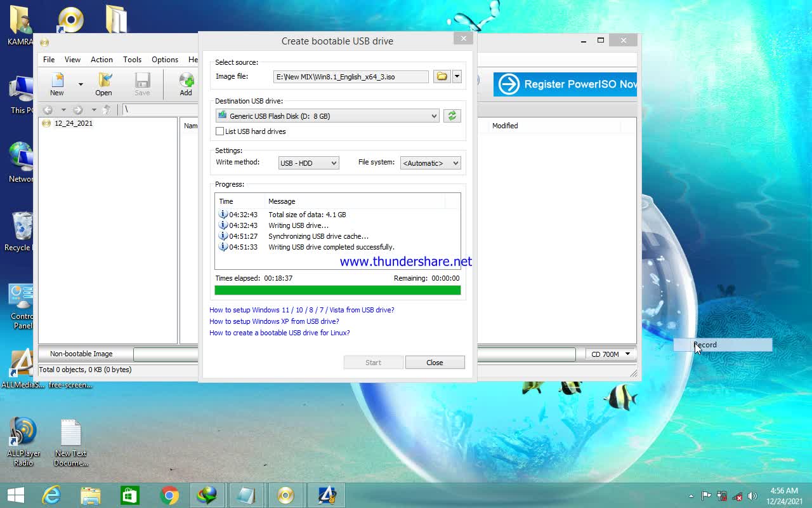The width and height of the screenshot is (812, 508).
Task: Open the View menu in PowerISO
Action: (72, 59)
